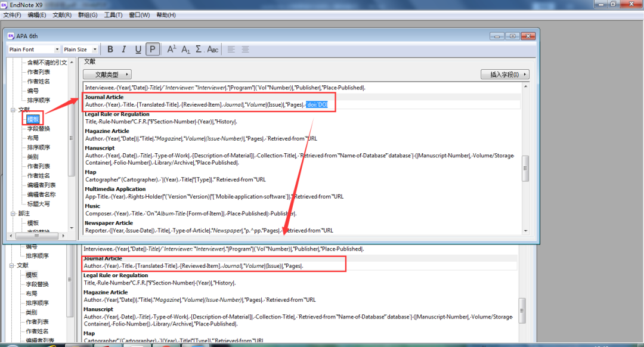The height and width of the screenshot is (347, 644).
Task: Apply superscript formatting (A¹)
Action: tap(172, 49)
